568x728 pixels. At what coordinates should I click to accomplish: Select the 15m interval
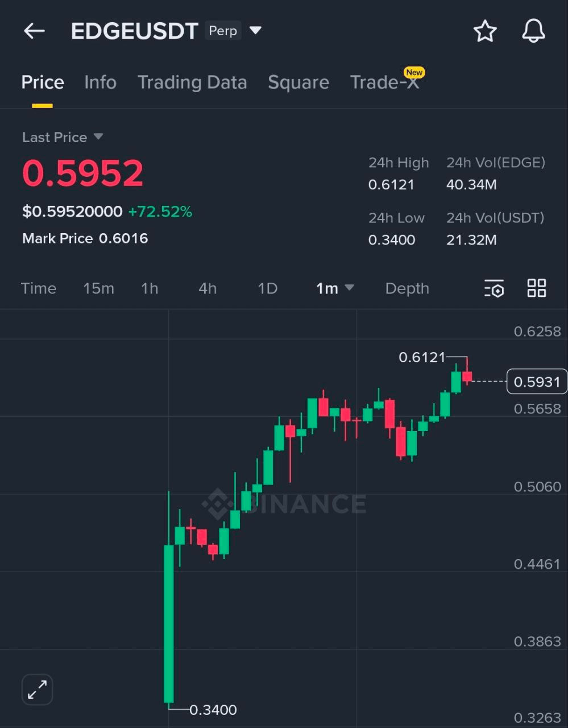click(98, 288)
